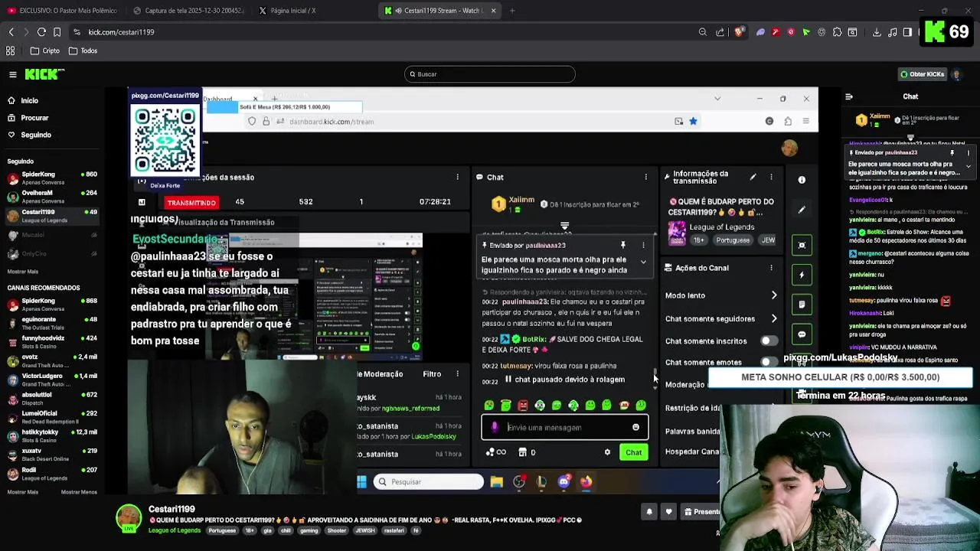980x551 pixels.
Task: Click the Kick search box Buscar
Action: click(x=490, y=74)
